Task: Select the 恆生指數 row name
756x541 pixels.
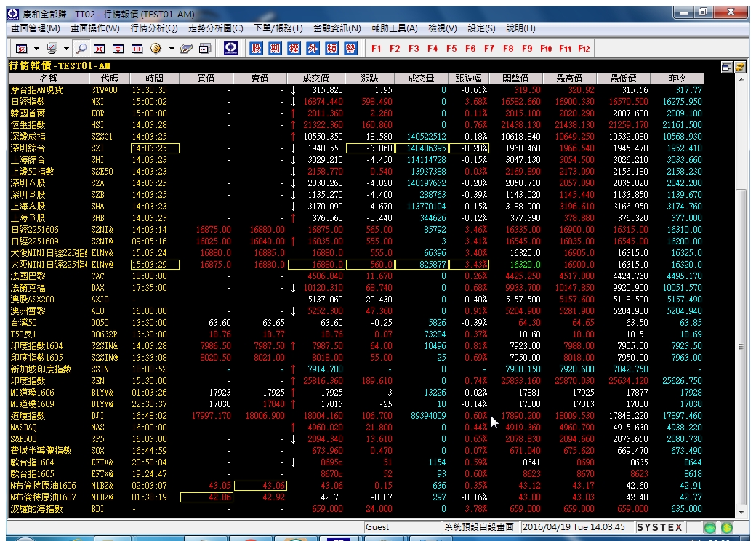Action: (28, 125)
